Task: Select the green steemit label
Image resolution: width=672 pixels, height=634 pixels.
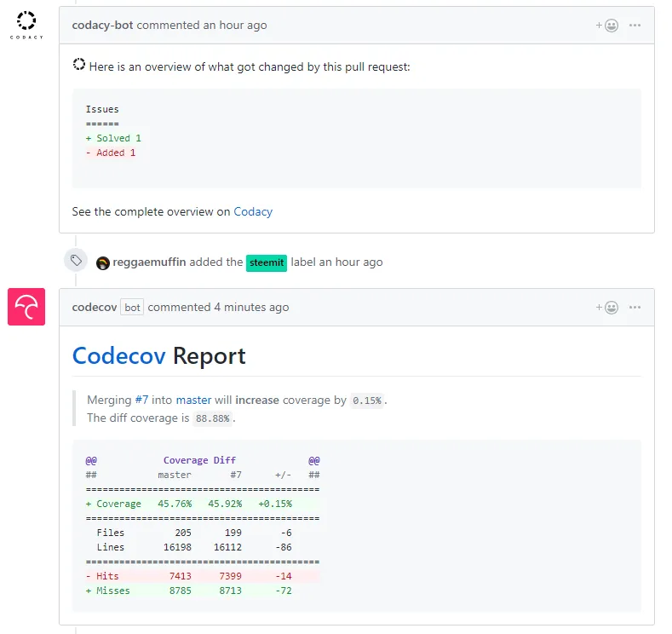Action: pos(267,262)
